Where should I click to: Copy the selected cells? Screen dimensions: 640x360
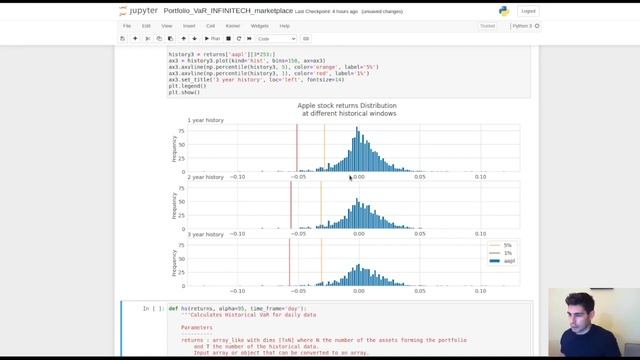(x=159, y=38)
